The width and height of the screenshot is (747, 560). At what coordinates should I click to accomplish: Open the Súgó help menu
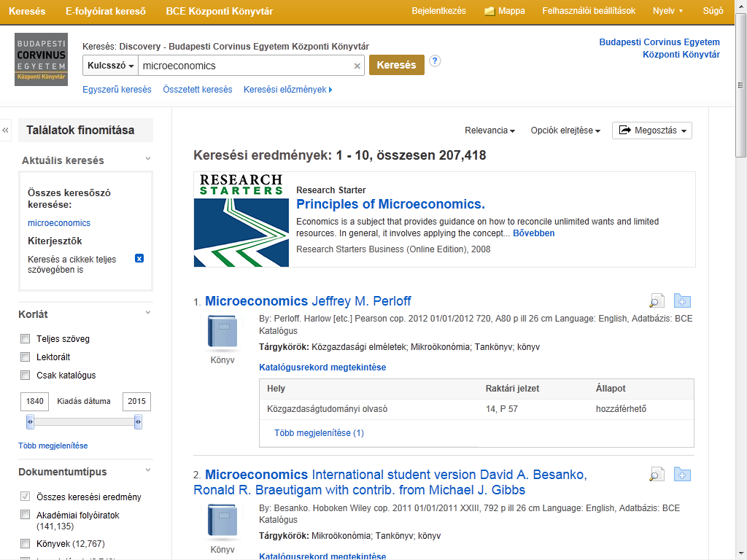pos(713,11)
